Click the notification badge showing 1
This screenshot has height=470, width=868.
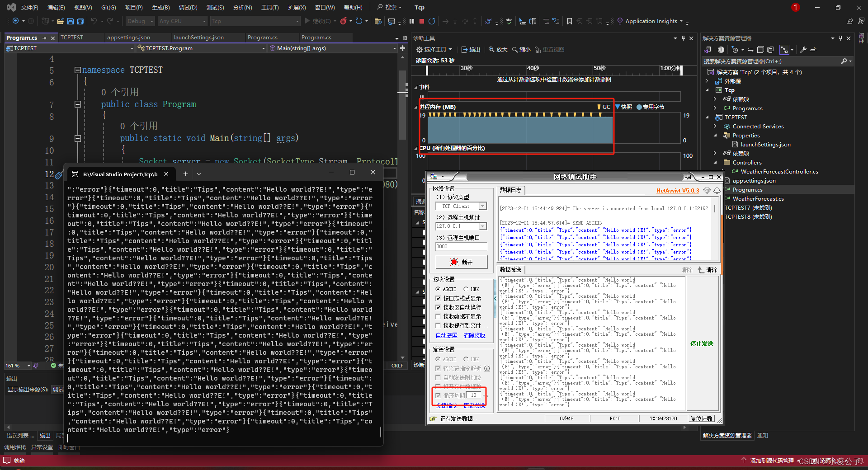pyautogui.click(x=796, y=7)
